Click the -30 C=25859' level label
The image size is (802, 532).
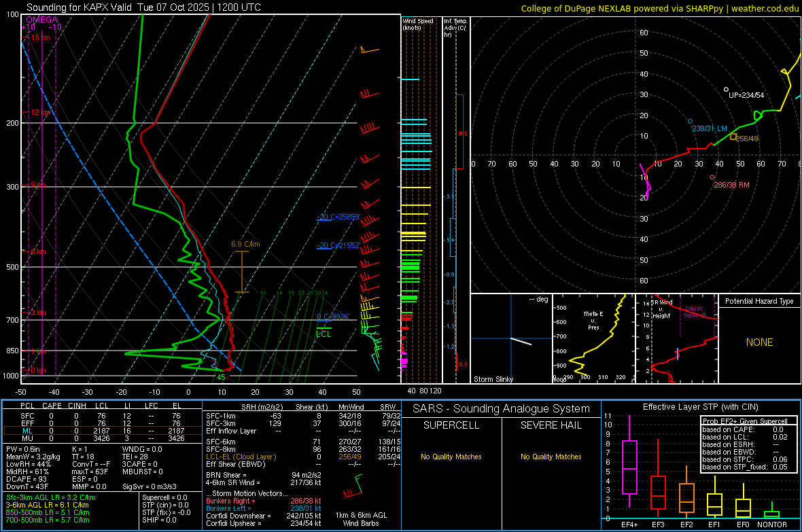[338, 217]
